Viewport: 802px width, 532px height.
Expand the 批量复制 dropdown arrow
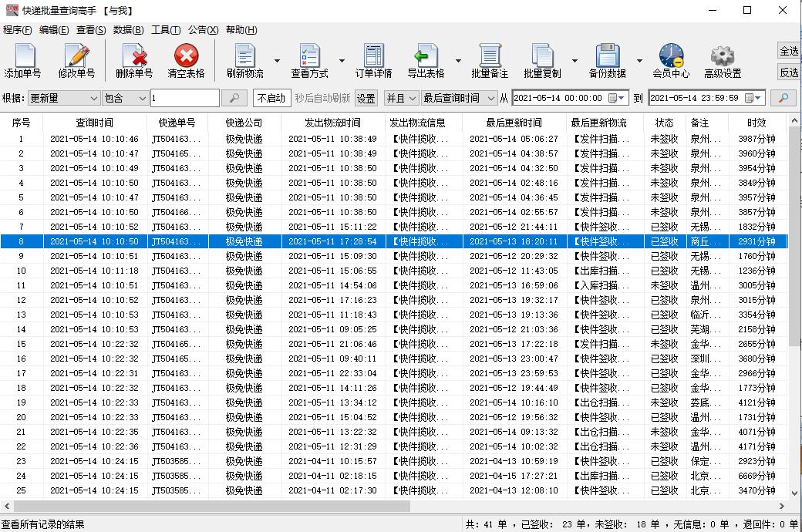point(575,61)
